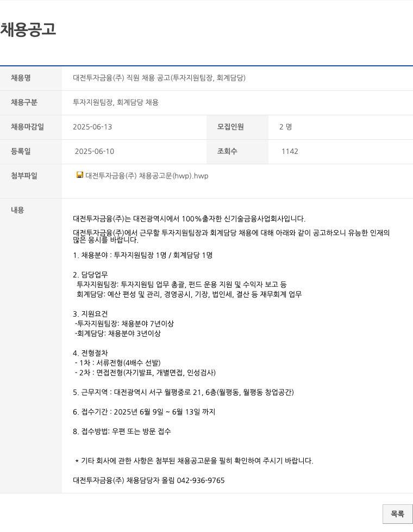Click the floppy disk attachment icon
The image size is (413, 532).
pos(80,175)
